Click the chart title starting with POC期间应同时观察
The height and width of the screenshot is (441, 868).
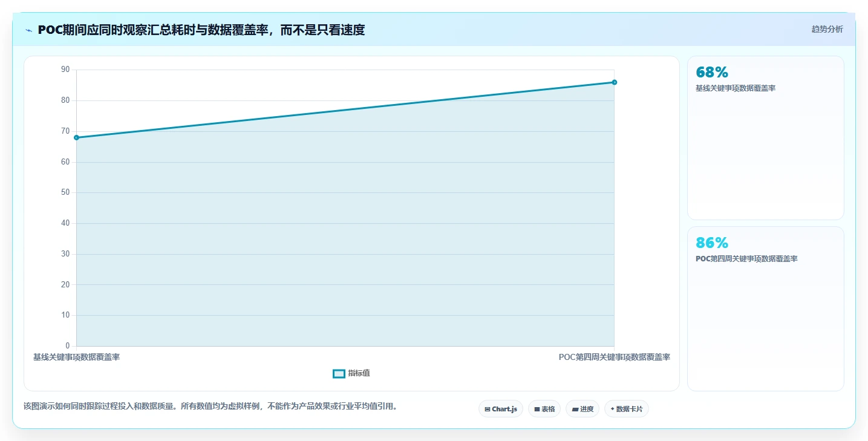click(x=201, y=30)
